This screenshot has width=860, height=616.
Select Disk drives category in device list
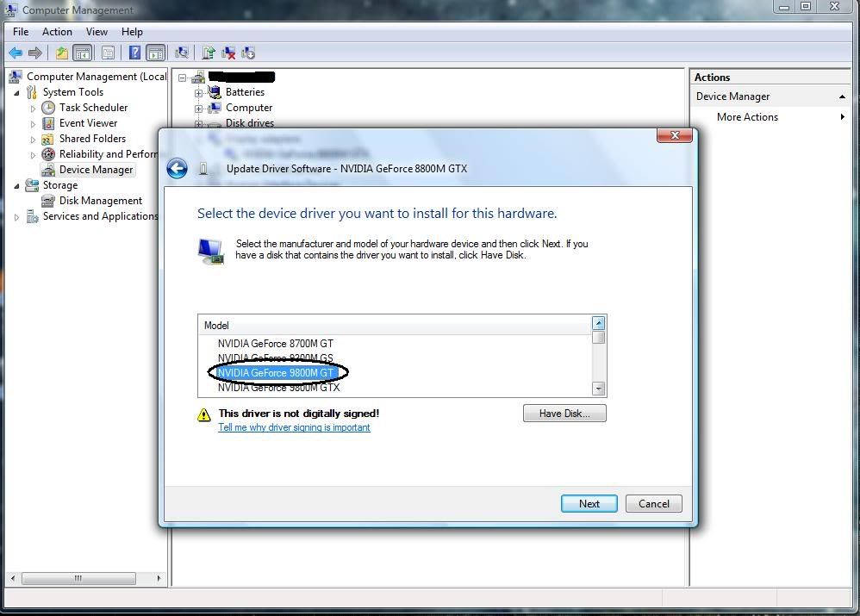pyautogui.click(x=250, y=123)
